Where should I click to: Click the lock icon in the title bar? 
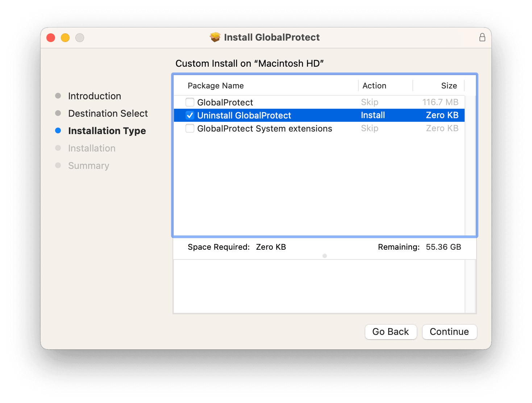coord(482,37)
